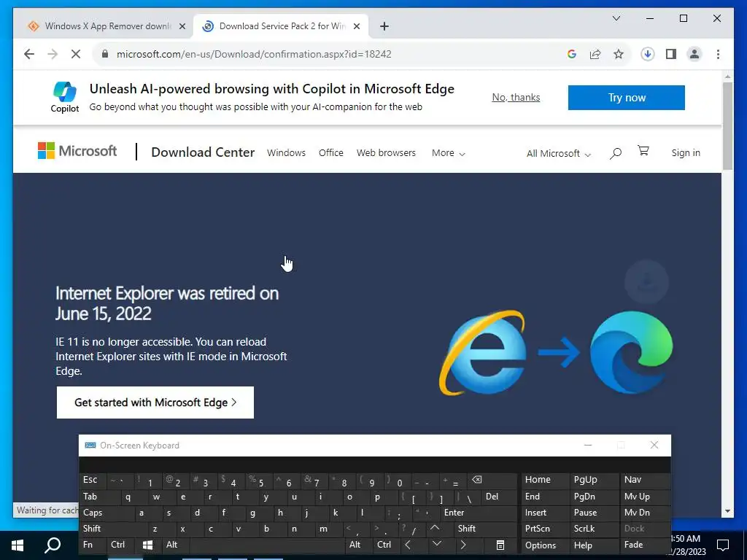The height and width of the screenshot is (560, 747).
Task: Click the scrollbar down arrow
Action: [727, 511]
